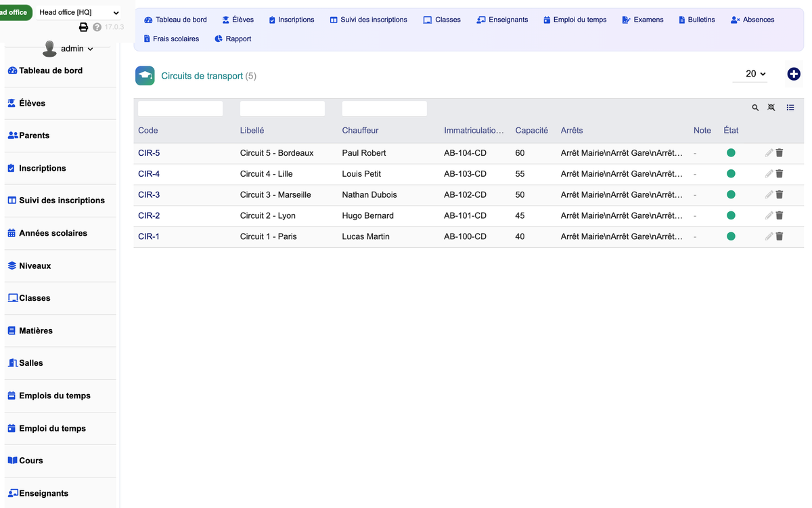Delete circuit CIR-2 with the trash icon
Image resolution: width=812 pixels, height=508 pixels.
[x=780, y=216]
